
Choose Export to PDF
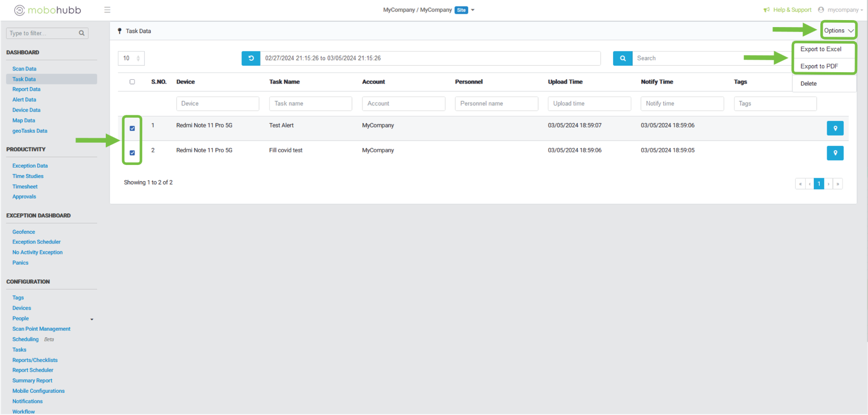click(819, 66)
